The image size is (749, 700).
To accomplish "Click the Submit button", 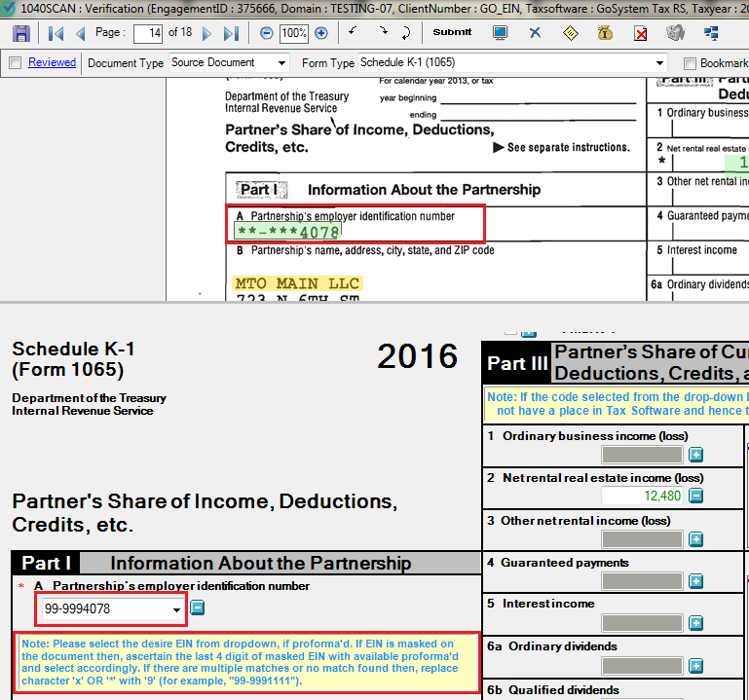I will (452, 32).
